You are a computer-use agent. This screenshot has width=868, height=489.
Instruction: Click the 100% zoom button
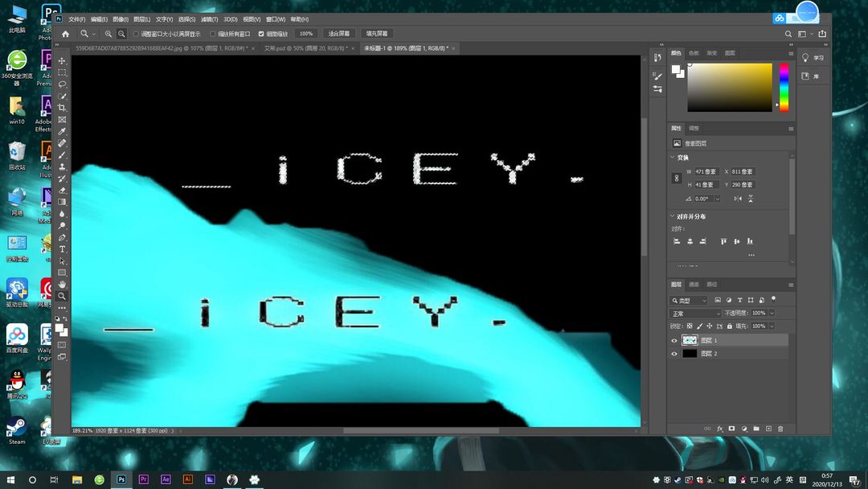point(306,34)
